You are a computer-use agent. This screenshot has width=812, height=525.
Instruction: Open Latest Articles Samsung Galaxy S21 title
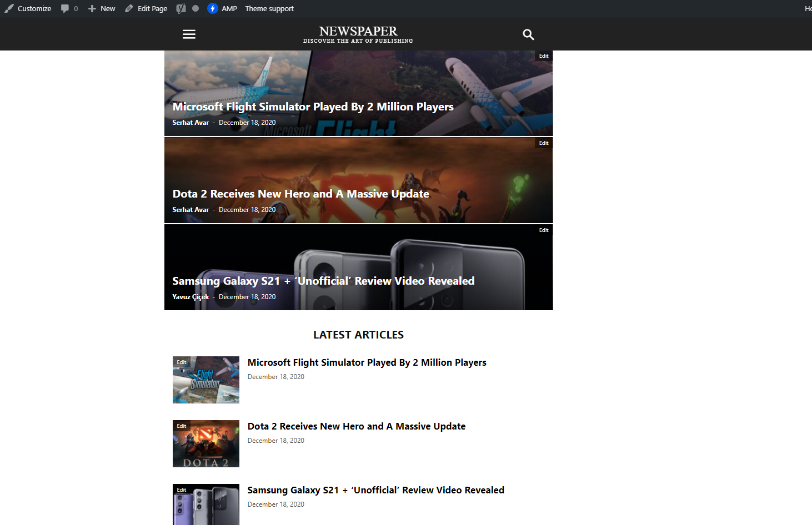point(376,490)
